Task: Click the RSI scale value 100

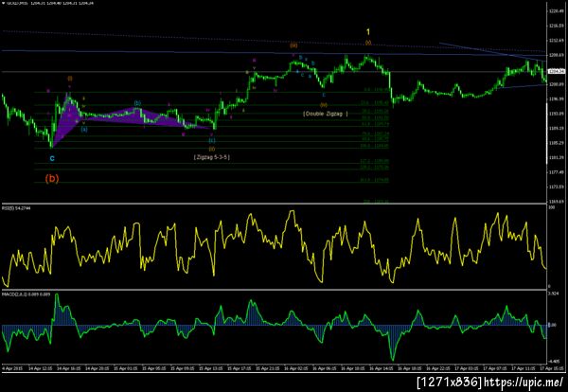Action: (x=552, y=207)
